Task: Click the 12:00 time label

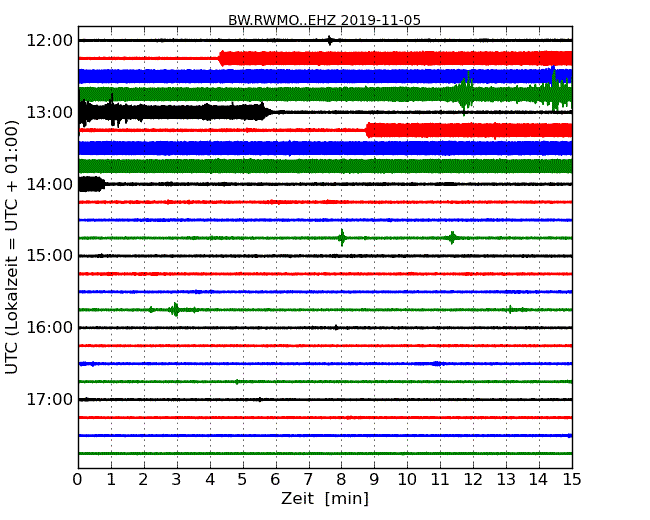Action: [49, 41]
